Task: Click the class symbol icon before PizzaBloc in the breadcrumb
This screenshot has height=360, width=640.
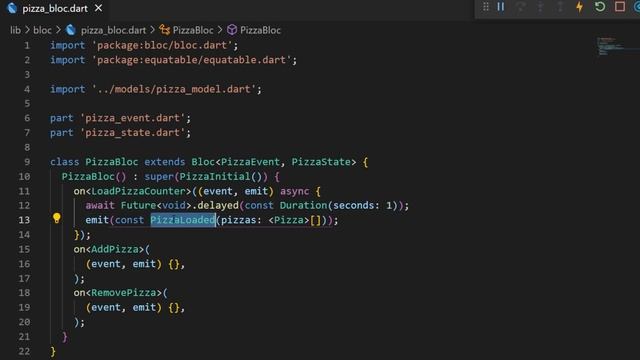Action: click(164, 30)
